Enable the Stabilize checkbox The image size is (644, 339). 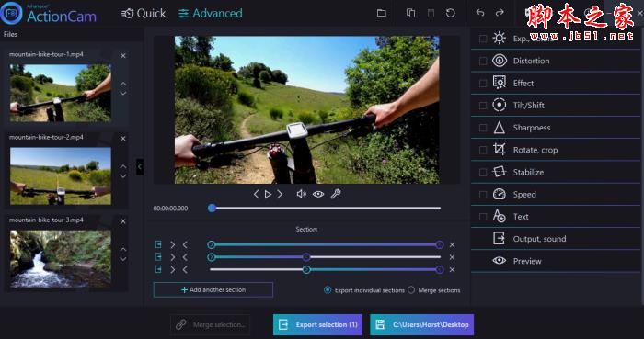[483, 172]
